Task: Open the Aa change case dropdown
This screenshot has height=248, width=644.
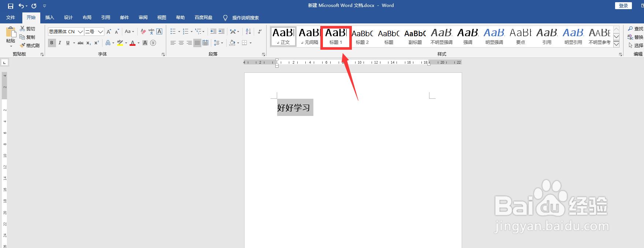Action: (129, 32)
